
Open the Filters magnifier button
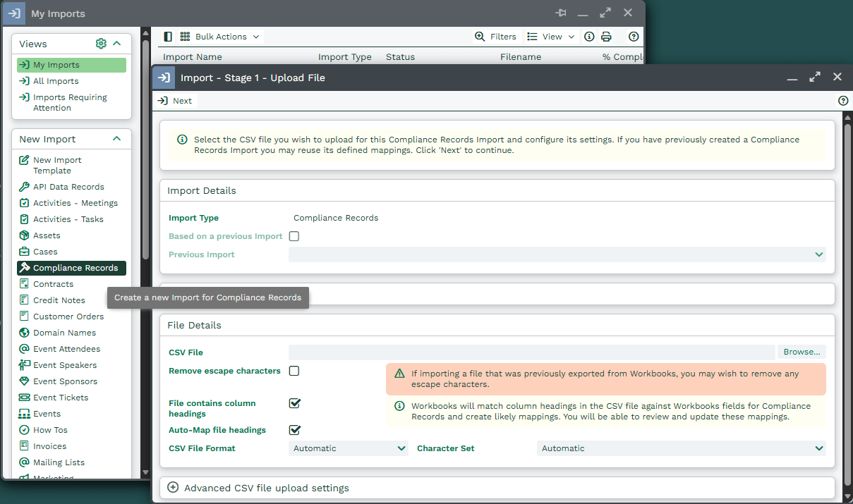(x=495, y=37)
